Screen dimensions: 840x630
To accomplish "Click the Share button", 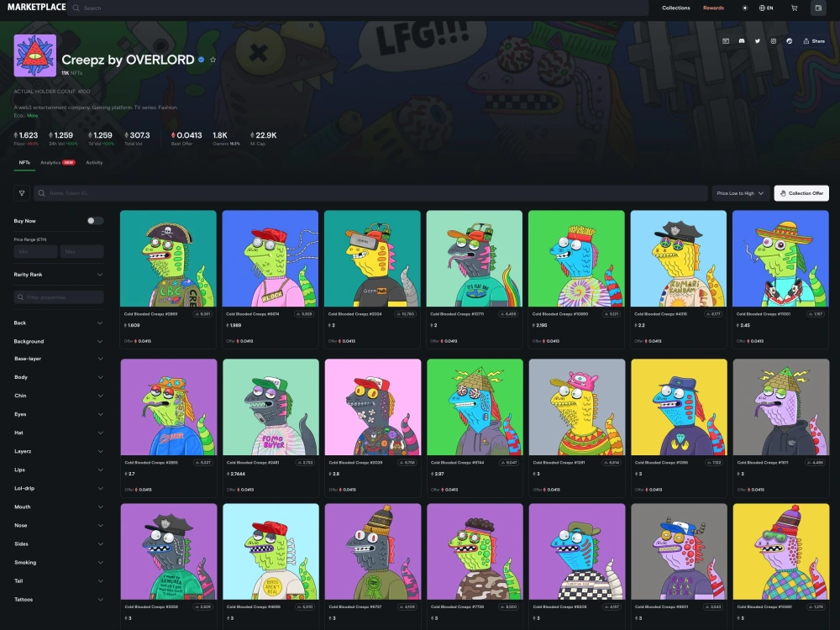I will (814, 41).
